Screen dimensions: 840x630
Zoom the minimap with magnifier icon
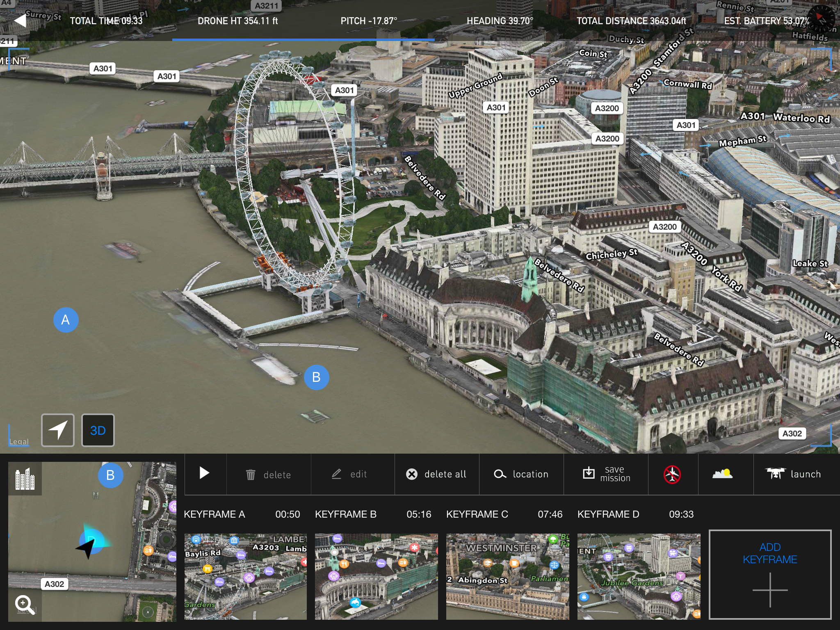pyautogui.click(x=25, y=605)
